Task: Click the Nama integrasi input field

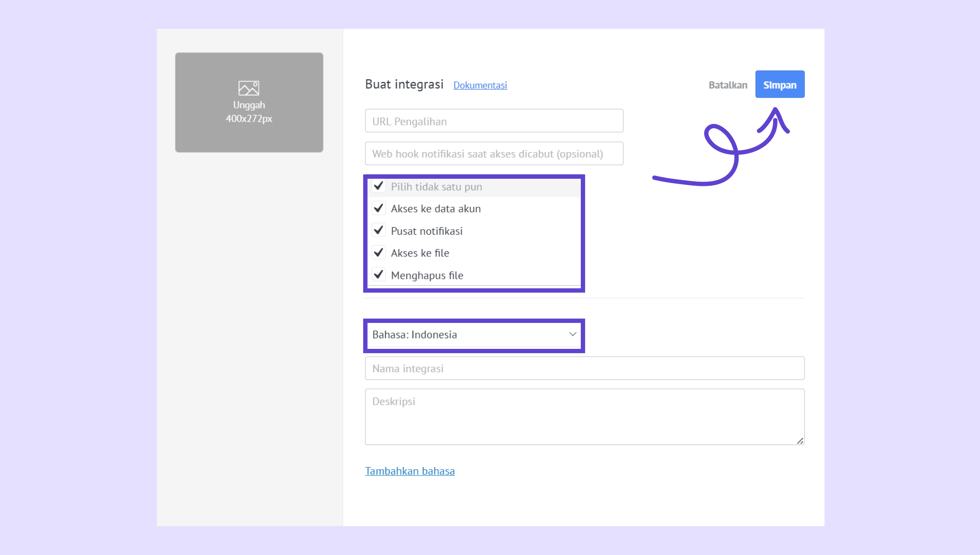Action: tap(584, 368)
